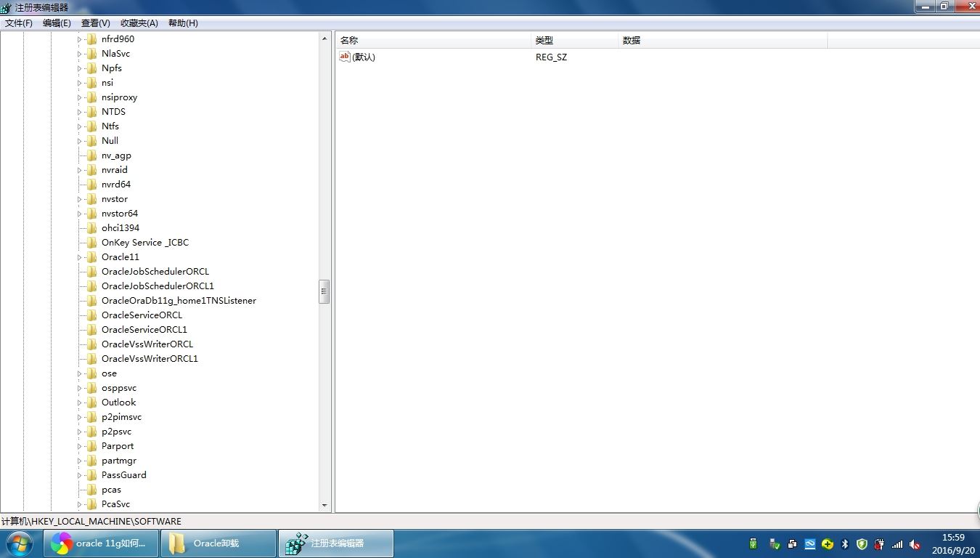Select the OracleVssWriterORCL1 key
Viewport: 980px width, 558px height.
tap(150, 359)
